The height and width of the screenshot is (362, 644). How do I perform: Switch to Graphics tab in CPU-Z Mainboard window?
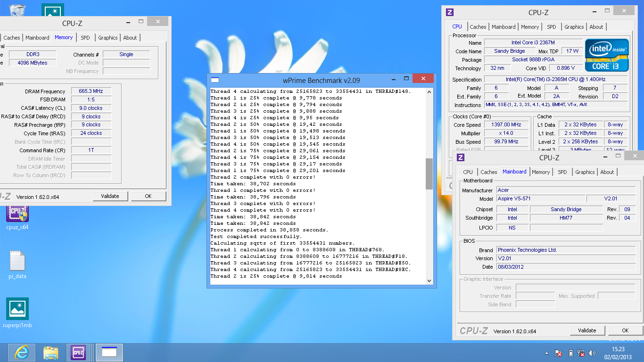[585, 172]
